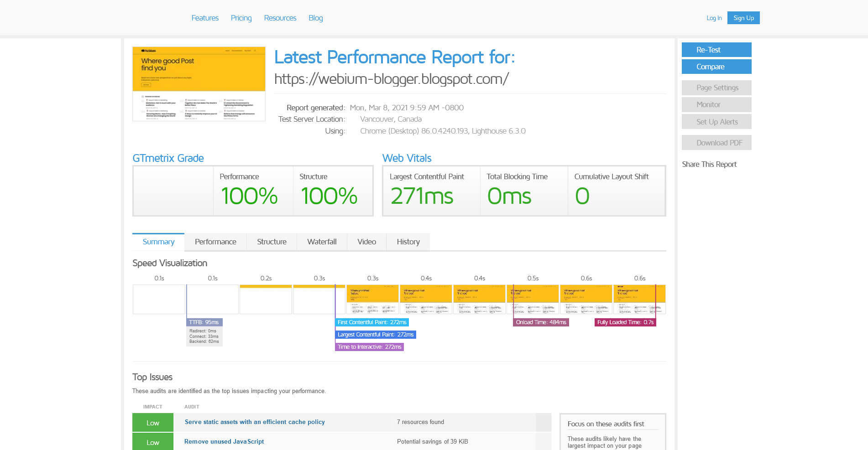Switch to the Performance tab
868x450 pixels.
tap(215, 242)
